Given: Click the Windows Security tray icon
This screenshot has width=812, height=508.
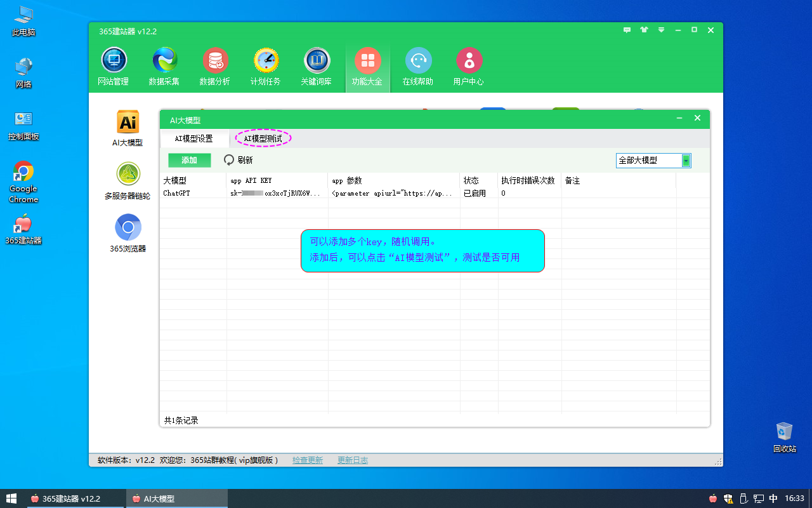Looking at the screenshot, I should click(728, 498).
